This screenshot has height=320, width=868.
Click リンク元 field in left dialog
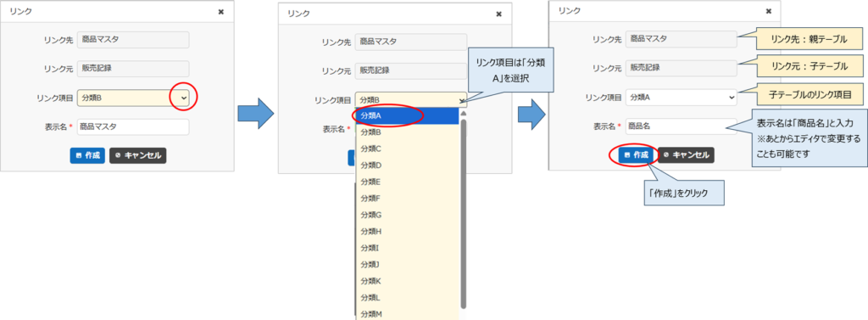[133, 68]
